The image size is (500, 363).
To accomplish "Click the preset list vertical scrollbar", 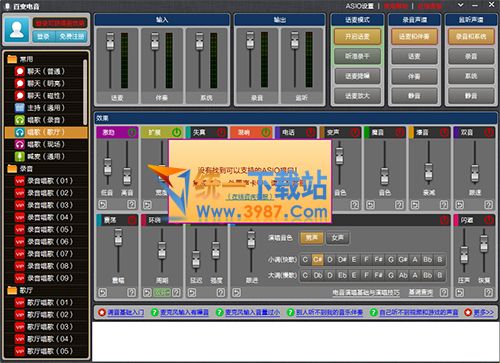I will pos(85,93).
